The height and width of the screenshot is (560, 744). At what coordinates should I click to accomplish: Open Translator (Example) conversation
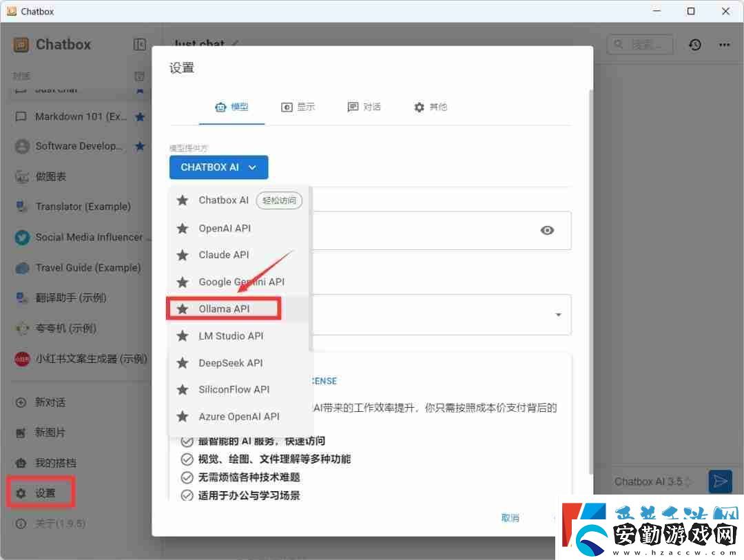[80, 207]
